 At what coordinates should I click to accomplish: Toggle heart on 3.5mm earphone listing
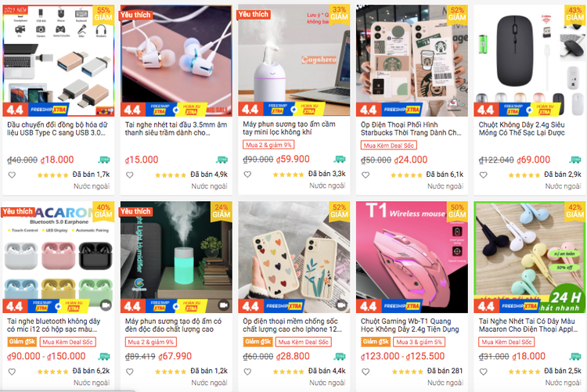coord(129,174)
